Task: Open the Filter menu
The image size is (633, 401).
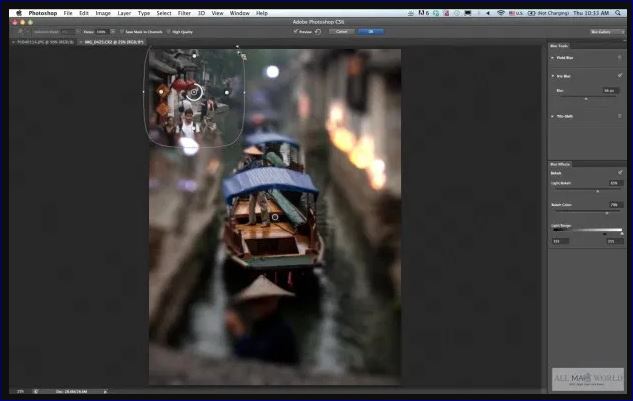Action: tap(184, 13)
